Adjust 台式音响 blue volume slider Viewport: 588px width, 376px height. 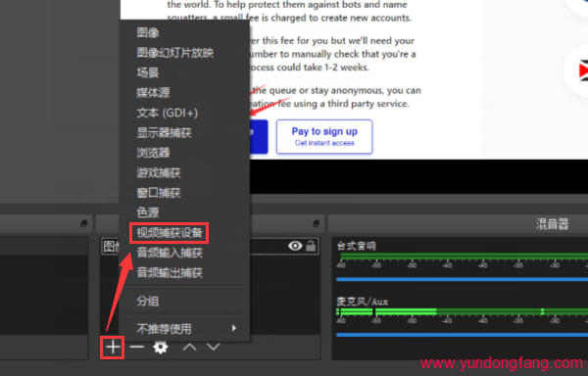click(x=462, y=279)
